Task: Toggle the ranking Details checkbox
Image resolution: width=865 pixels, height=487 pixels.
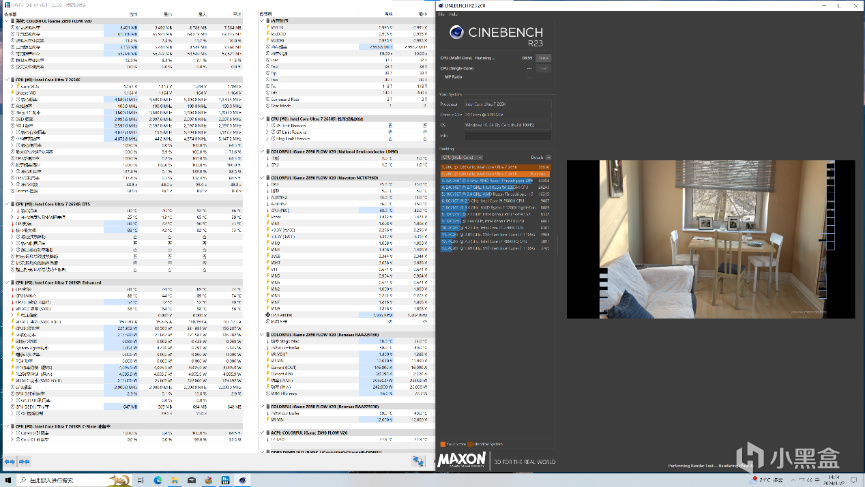Action: coord(548,158)
